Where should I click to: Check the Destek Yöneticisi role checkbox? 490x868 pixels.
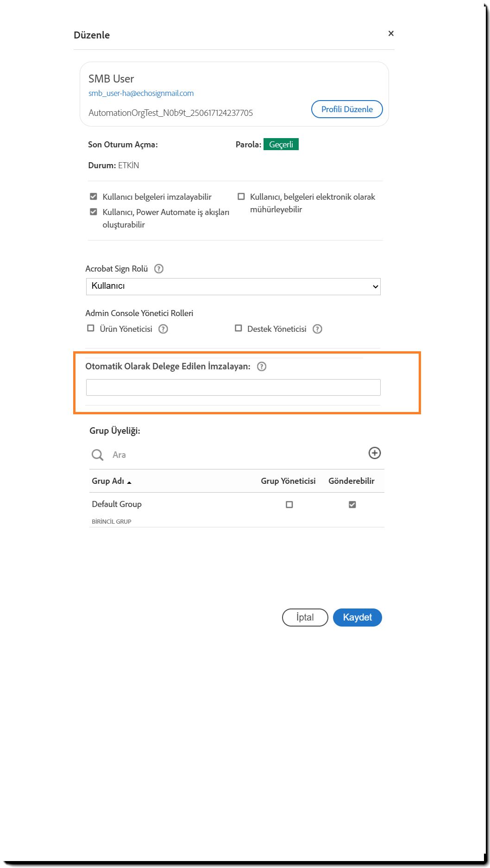pos(239,328)
